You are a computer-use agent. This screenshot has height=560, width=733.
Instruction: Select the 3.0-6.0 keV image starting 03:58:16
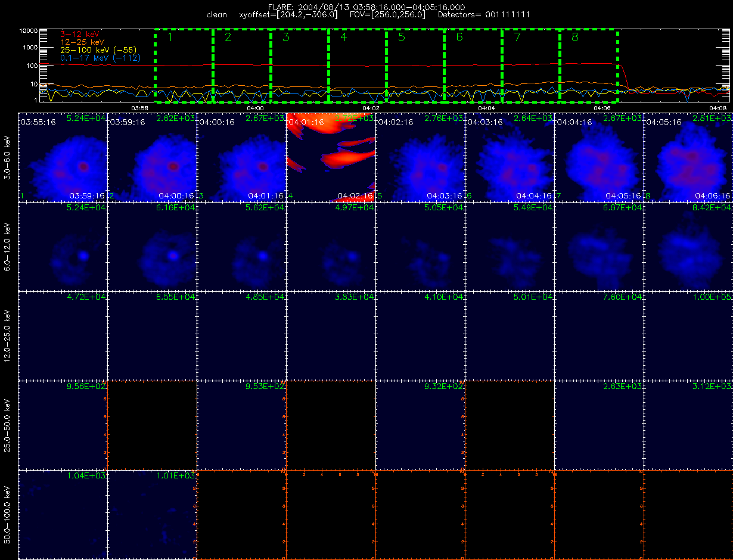(x=63, y=157)
